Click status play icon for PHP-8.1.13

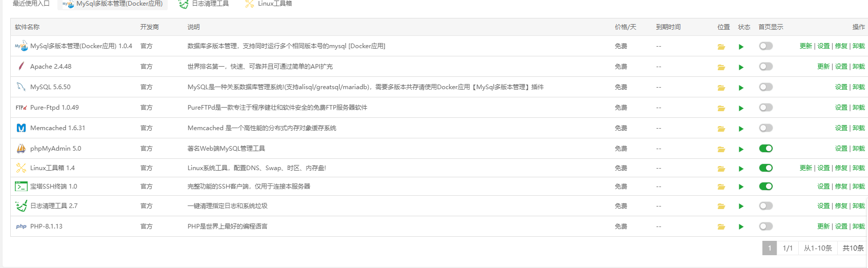point(741,227)
